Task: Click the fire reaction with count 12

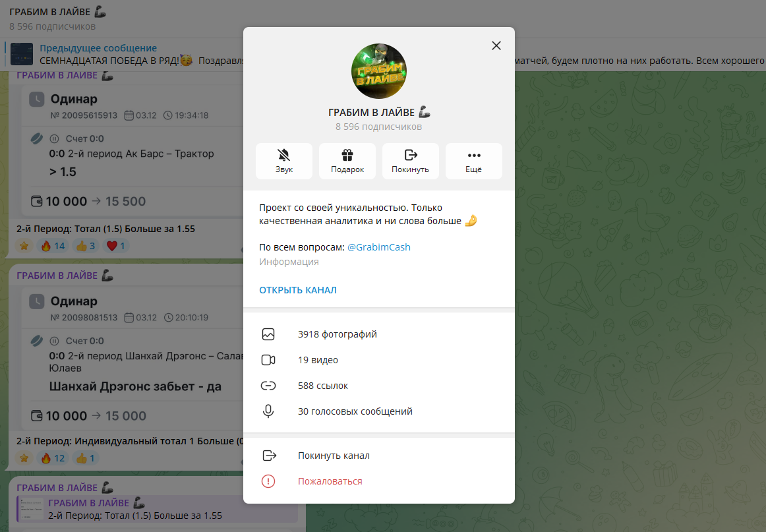Action: [x=53, y=458]
